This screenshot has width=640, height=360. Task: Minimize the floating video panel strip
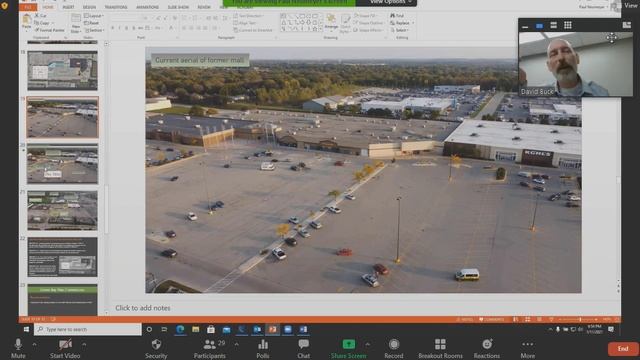point(525,26)
